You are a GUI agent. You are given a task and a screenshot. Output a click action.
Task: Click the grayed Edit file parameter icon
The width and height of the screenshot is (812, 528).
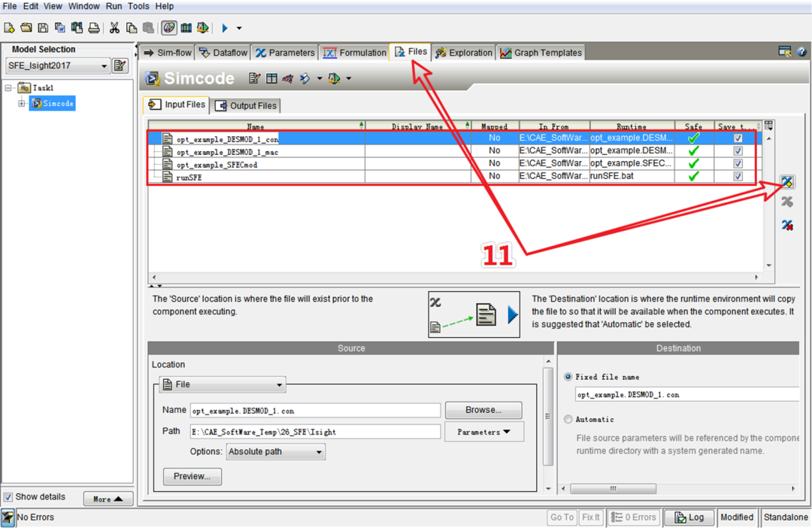click(787, 202)
